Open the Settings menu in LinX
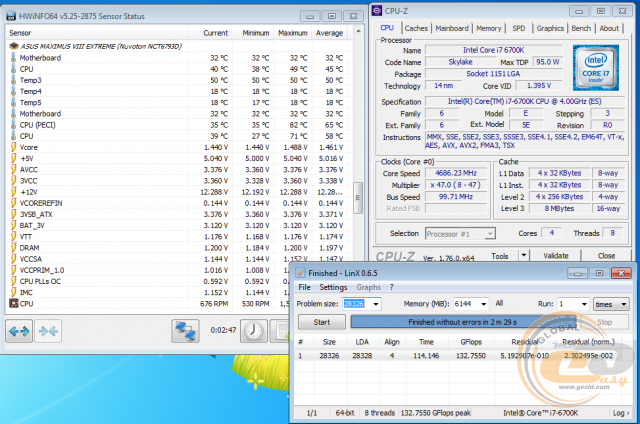This screenshot has width=640, height=424. point(333,287)
